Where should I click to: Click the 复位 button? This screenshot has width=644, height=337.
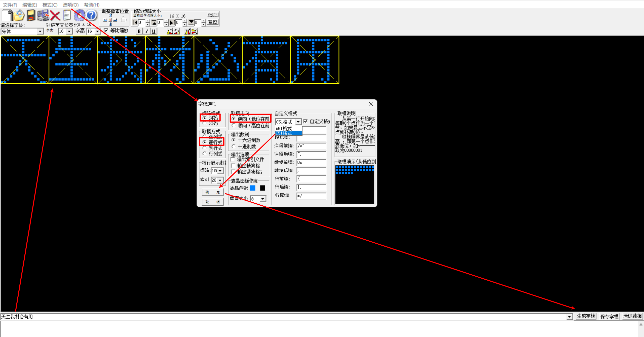coord(213,22)
